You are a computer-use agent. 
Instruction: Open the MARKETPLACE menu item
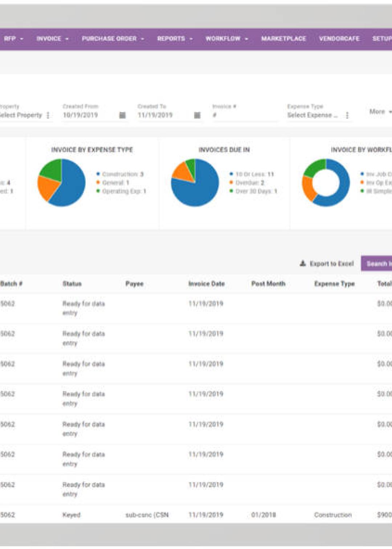tap(283, 38)
